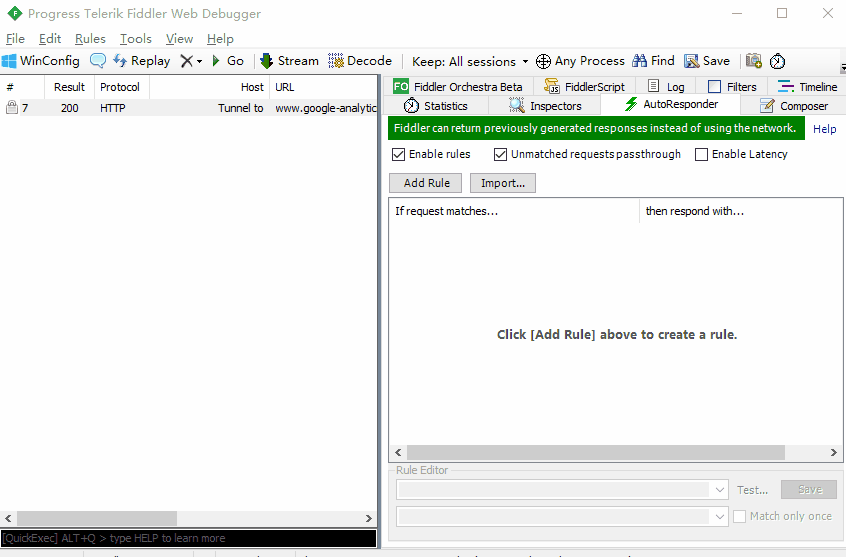Image resolution: width=846 pixels, height=557 pixels.
Task: Focus the QuickExec command box
Action: pos(188,538)
